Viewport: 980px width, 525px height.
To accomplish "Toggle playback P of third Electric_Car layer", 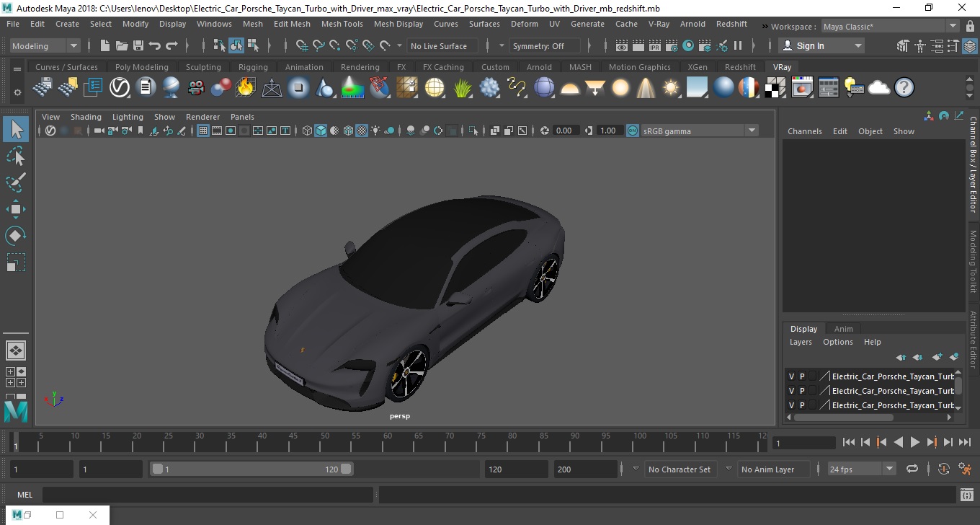I will click(x=802, y=405).
